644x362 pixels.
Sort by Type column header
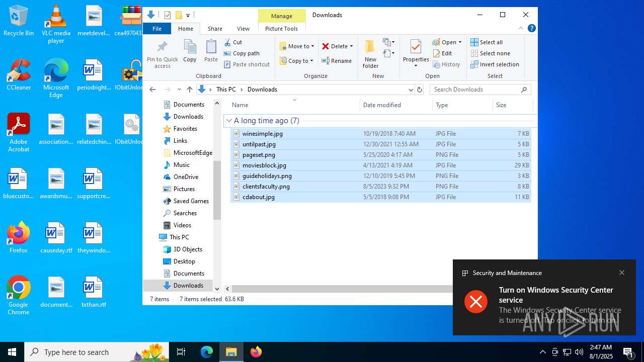click(462, 105)
